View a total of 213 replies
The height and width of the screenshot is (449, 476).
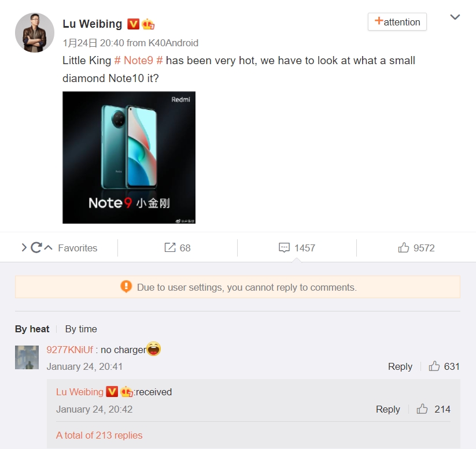click(99, 435)
